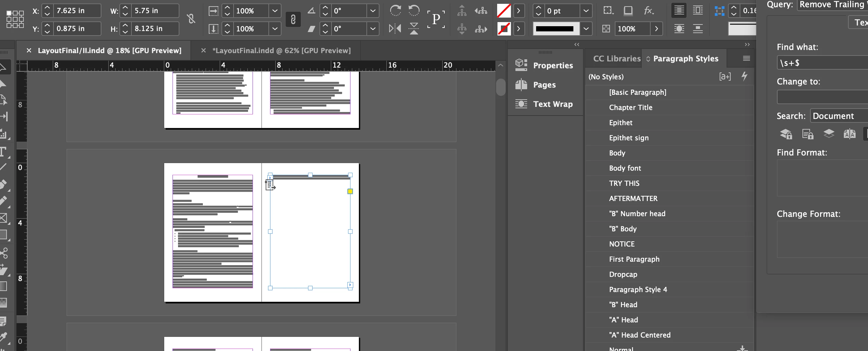The height and width of the screenshot is (351, 868).
Task: Click the X position input field
Action: point(77,11)
